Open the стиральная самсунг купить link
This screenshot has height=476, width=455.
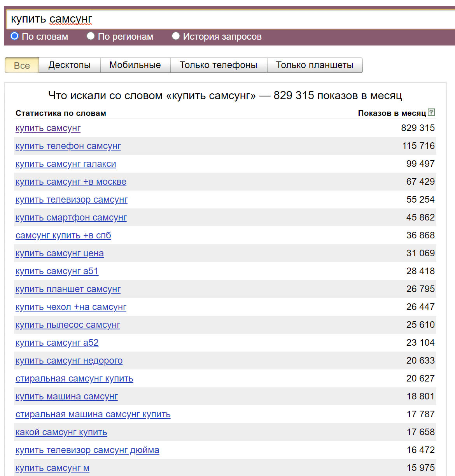pos(74,378)
